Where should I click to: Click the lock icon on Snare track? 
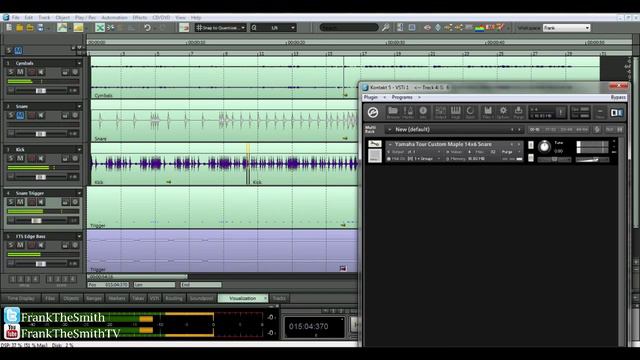65,116
